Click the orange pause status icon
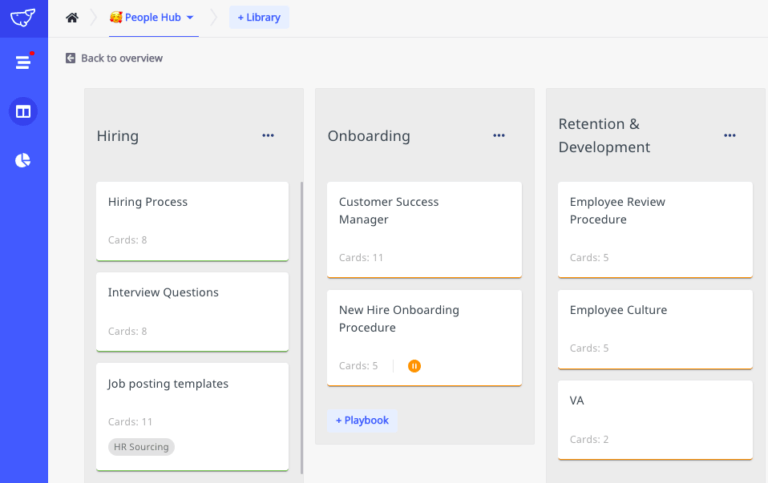The width and height of the screenshot is (768, 483). coord(414,366)
